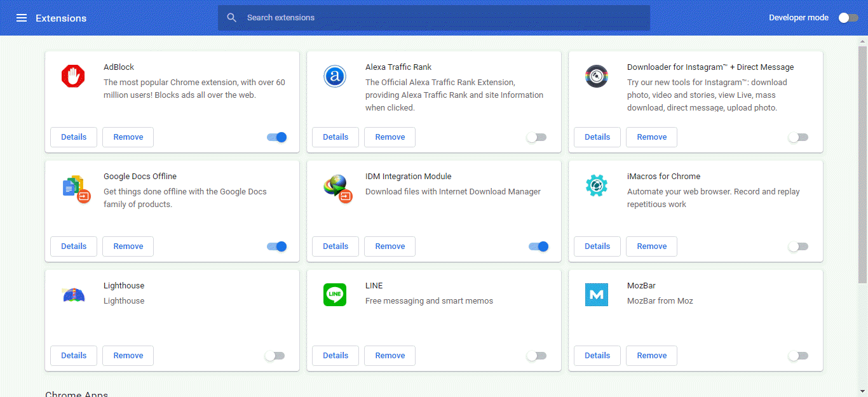Open AdBlock Details

[74, 137]
